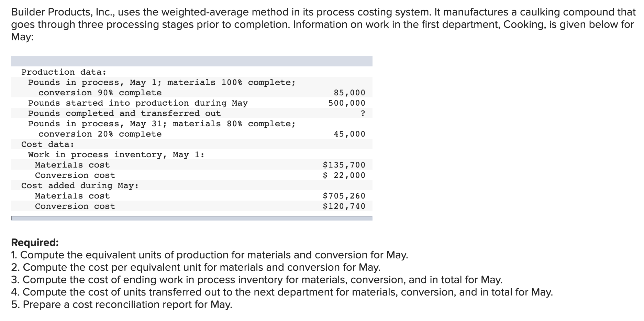644x321 pixels.
Task: Select the 85,000 pounds value
Action: 349,93
